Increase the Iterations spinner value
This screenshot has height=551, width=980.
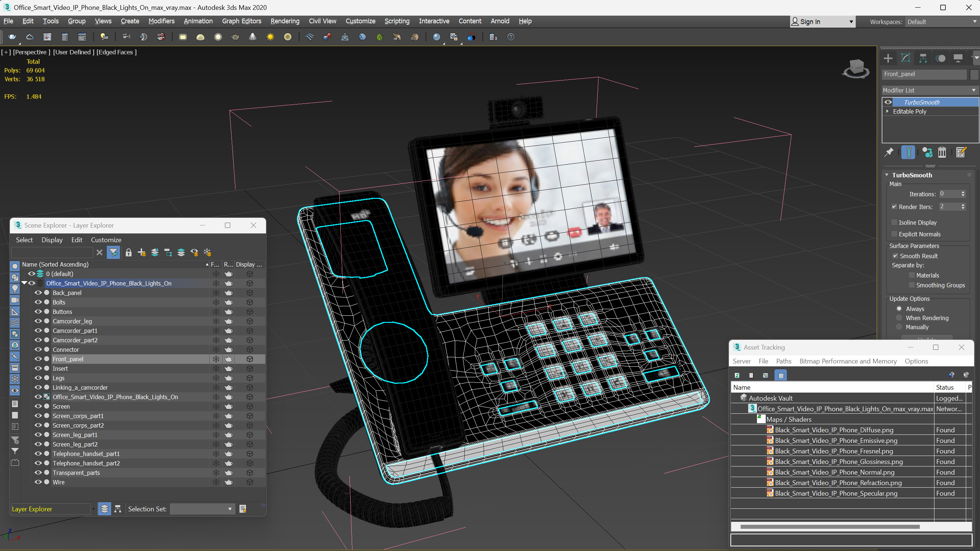pyautogui.click(x=963, y=192)
